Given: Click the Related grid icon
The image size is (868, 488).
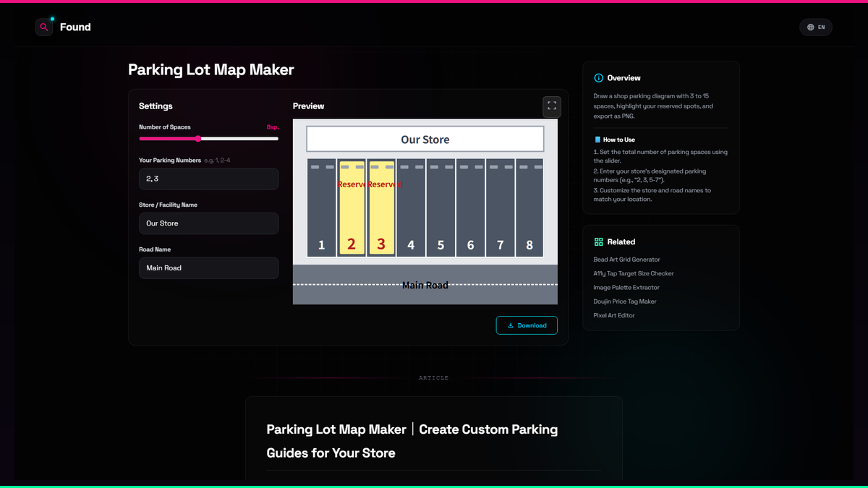Looking at the screenshot, I should point(598,242).
